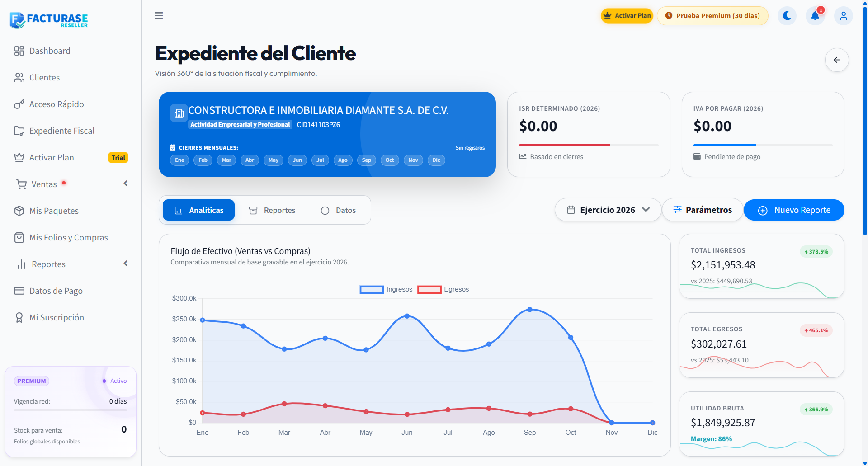868x466 pixels.
Task: Click the Prueba Premium (30 días) badge
Action: pos(712,16)
